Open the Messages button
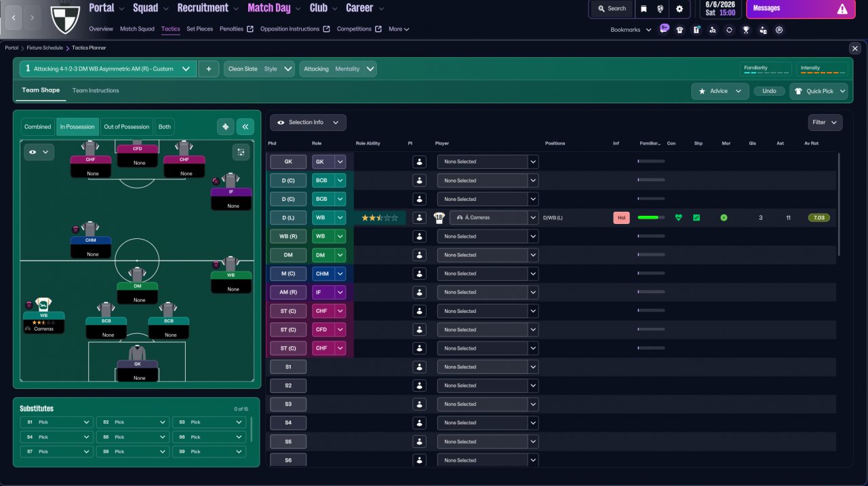This screenshot has width=868, height=486. (800, 9)
